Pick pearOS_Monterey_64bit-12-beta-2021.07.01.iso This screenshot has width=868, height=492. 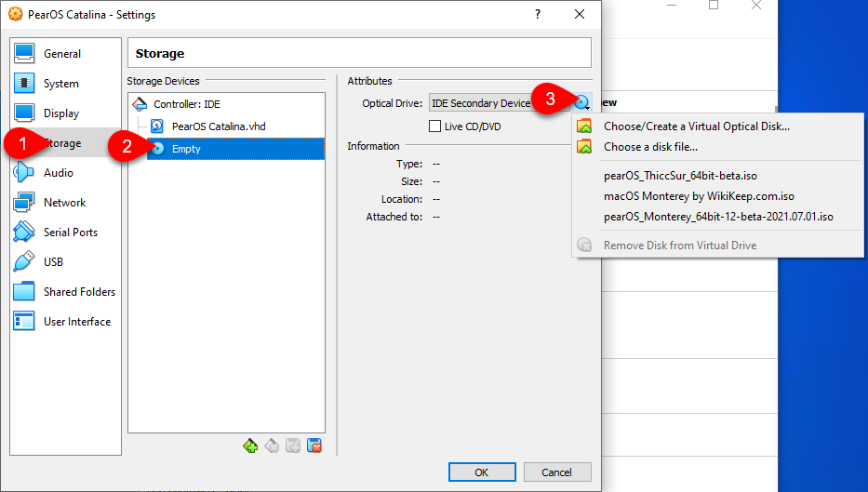point(717,217)
